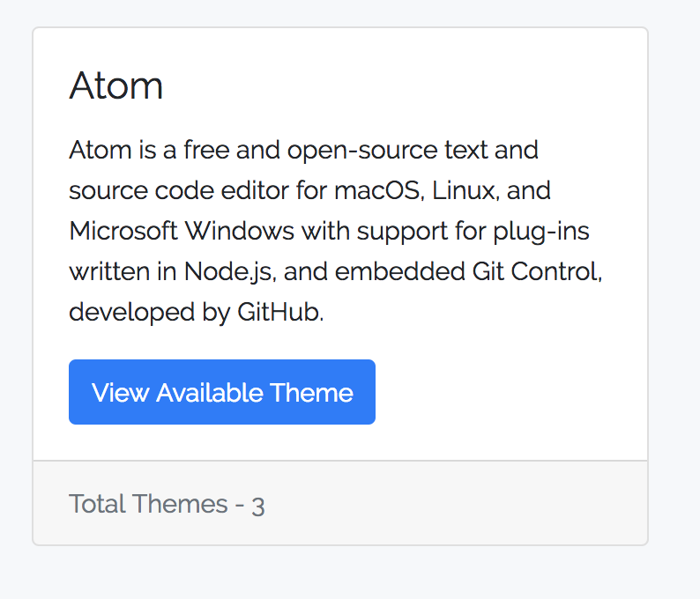Click the word written in the description

pos(102,271)
